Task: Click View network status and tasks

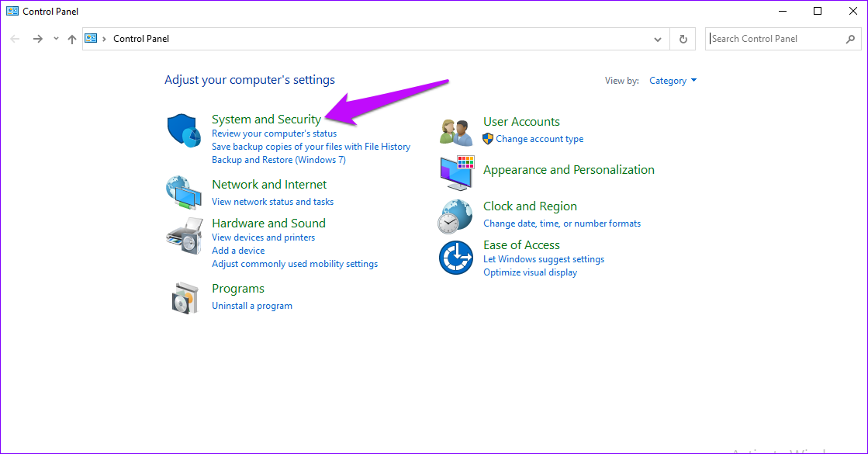Action: pos(272,202)
